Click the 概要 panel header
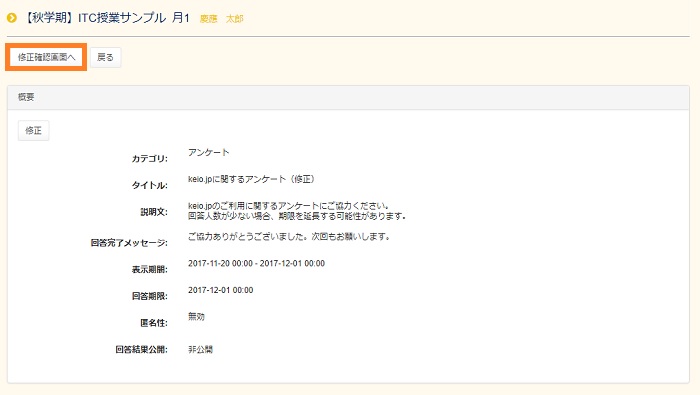Screen dimensions: 700x395 (348, 97)
